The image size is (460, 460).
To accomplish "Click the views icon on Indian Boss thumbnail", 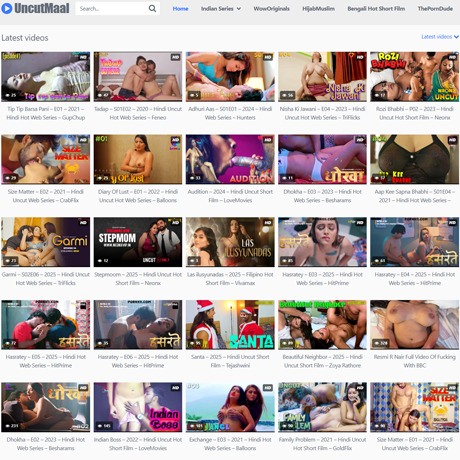I will coord(100,426).
